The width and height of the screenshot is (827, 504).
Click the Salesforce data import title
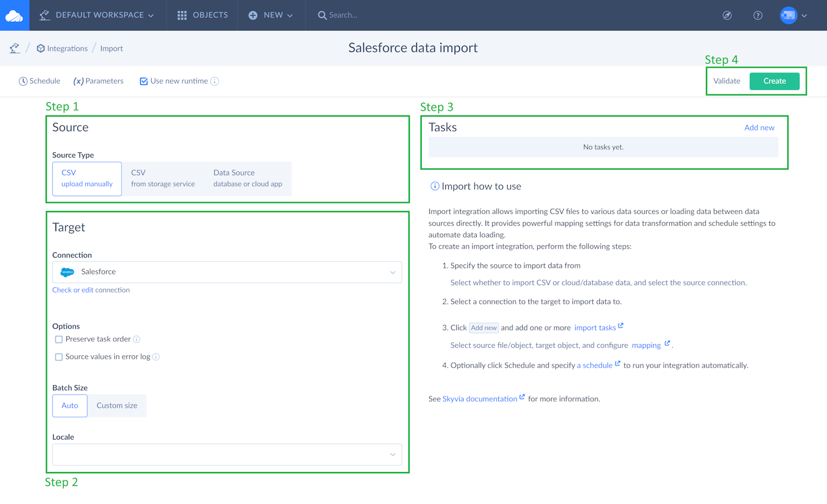(413, 48)
